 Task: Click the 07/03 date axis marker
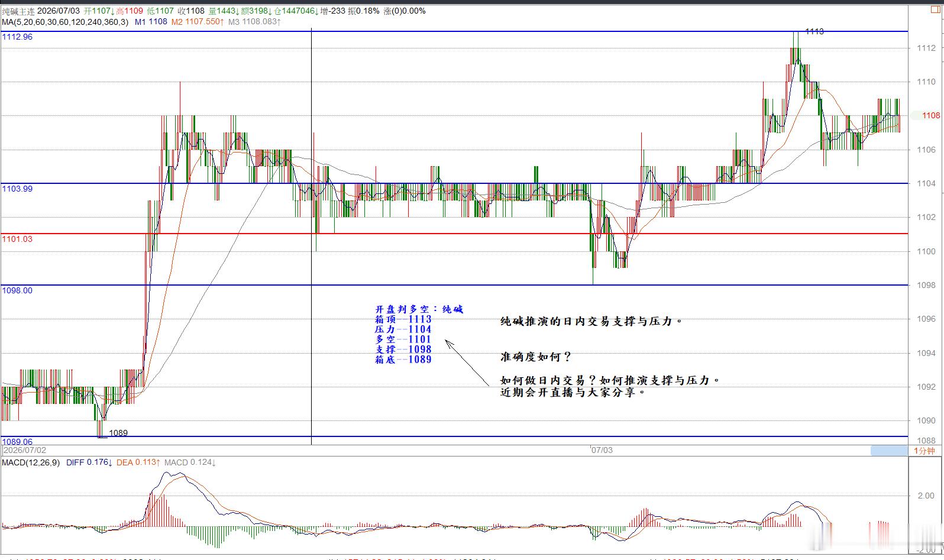click(602, 450)
